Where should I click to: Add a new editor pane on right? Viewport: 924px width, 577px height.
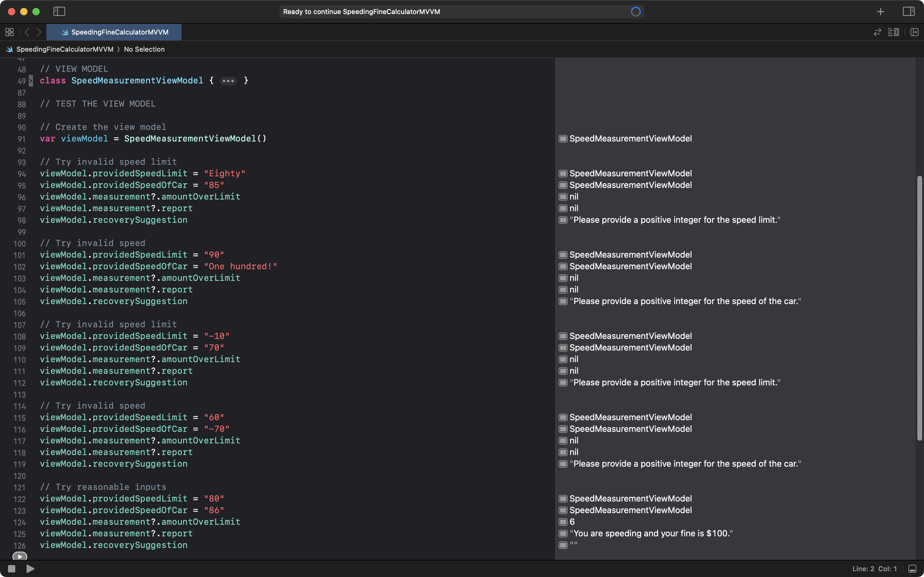(x=914, y=32)
